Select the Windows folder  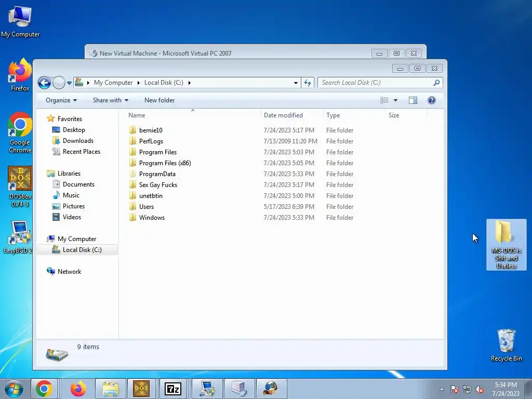152,218
